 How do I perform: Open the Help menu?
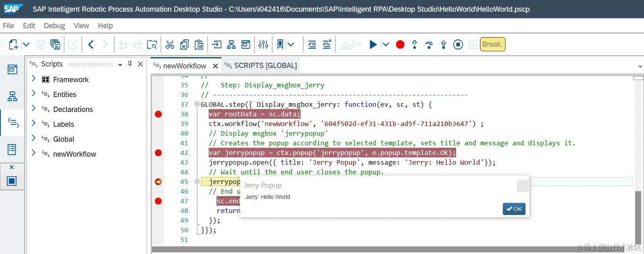(105, 26)
